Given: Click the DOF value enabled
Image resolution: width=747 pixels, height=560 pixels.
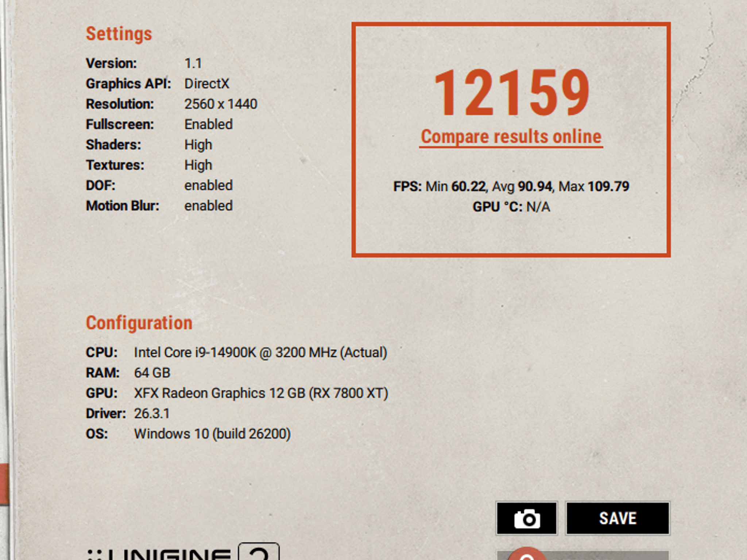Looking at the screenshot, I should point(208,186).
